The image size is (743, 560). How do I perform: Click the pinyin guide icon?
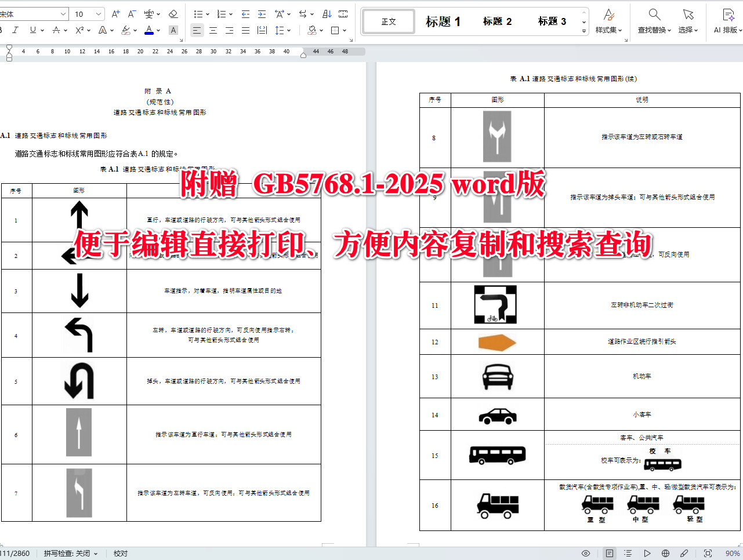pyautogui.click(x=150, y=14)
